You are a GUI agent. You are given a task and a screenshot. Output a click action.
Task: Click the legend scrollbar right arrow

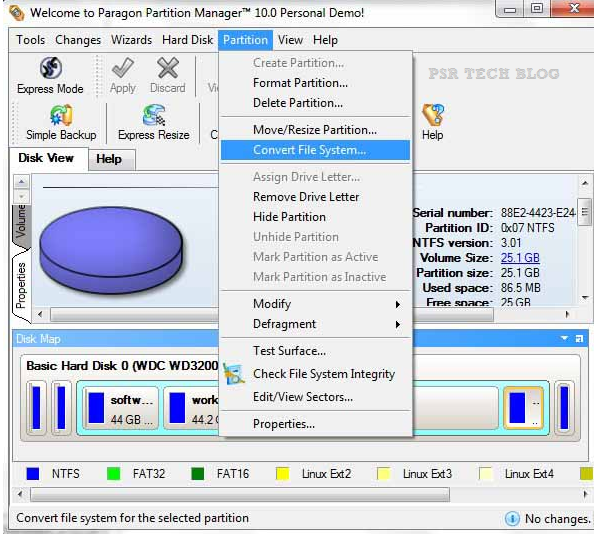click(586, 494)
